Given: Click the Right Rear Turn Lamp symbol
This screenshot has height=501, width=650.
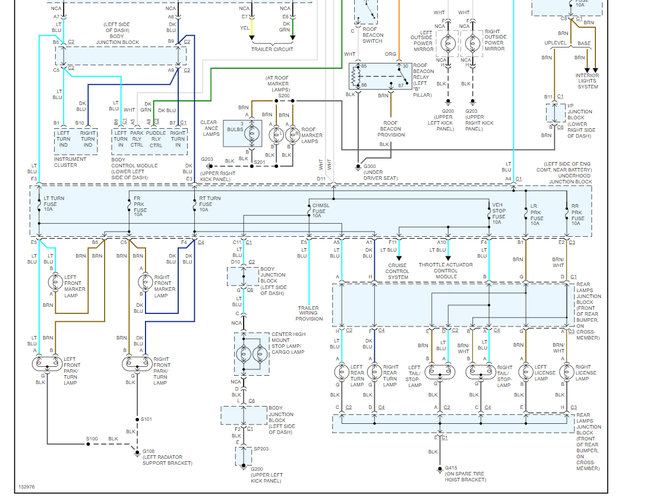Looking at the screenshot, I should coord(374,372).
